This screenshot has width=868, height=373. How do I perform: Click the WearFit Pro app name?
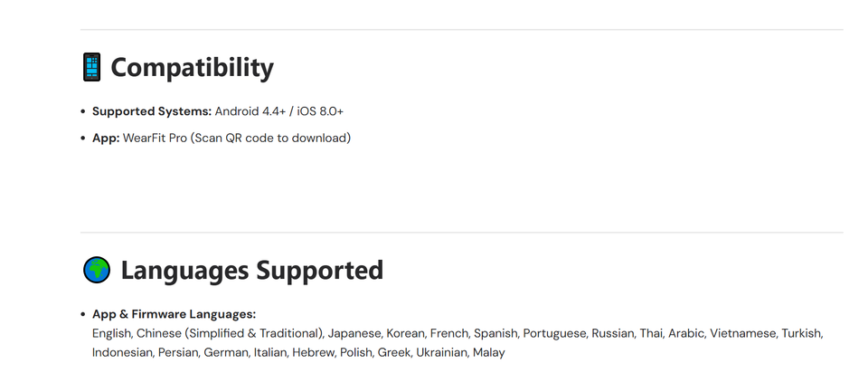155,138
